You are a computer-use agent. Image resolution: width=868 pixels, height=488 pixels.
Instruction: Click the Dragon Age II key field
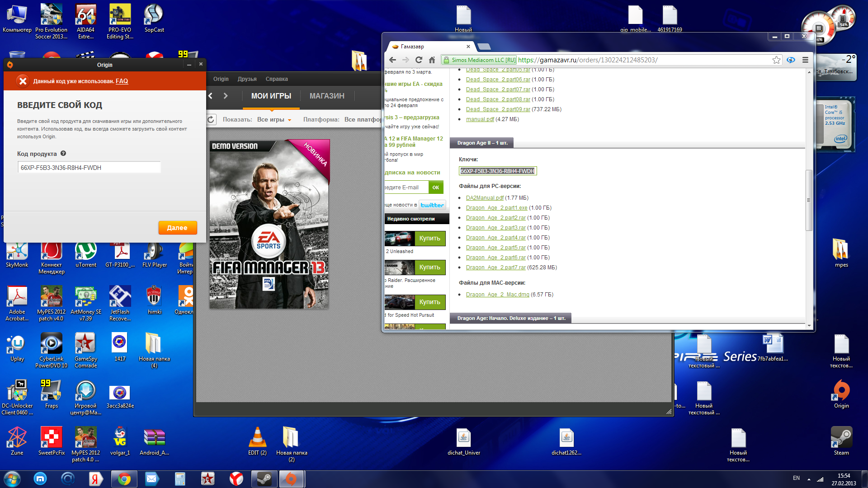[x=498, y=171]
